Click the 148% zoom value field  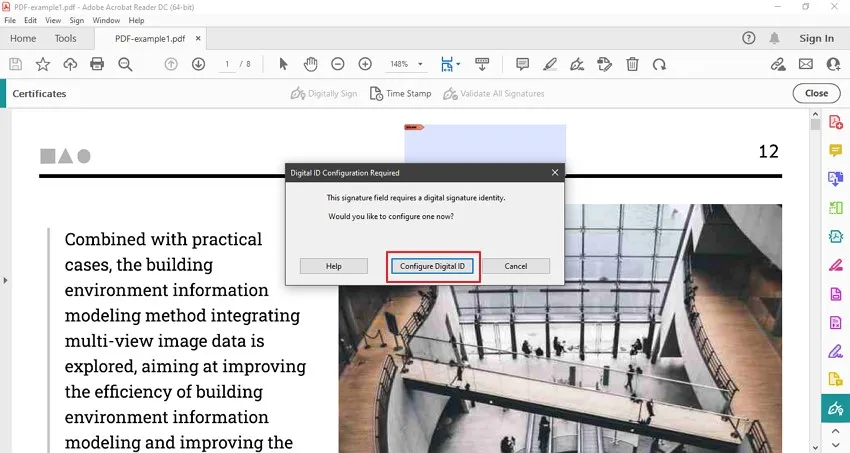click(x=400, y=64)
